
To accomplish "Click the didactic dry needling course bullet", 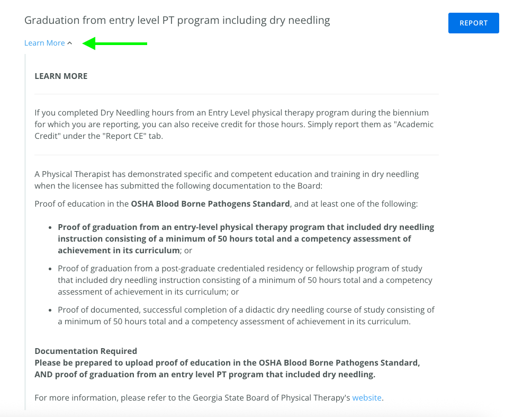I will pos(246,315).
